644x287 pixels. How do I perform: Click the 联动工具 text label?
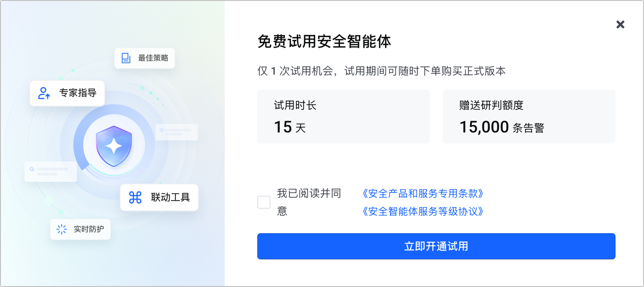click(170, 197)
